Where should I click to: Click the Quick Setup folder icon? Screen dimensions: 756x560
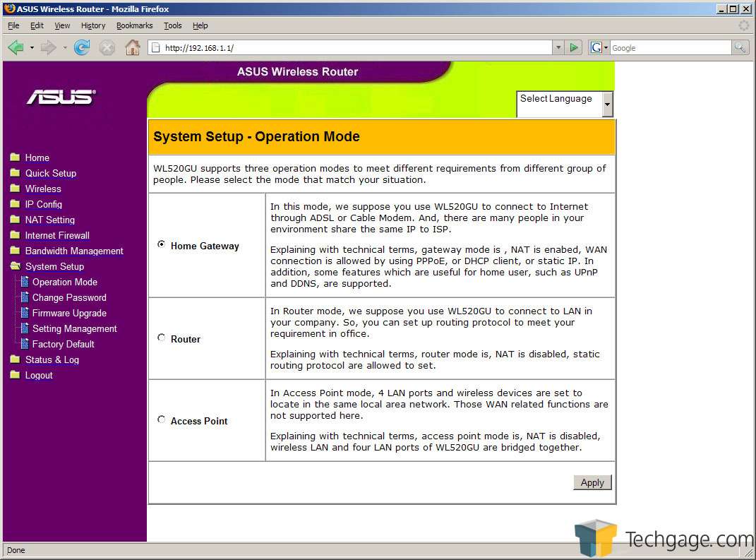pyautogui.click(x=15, y=173)
